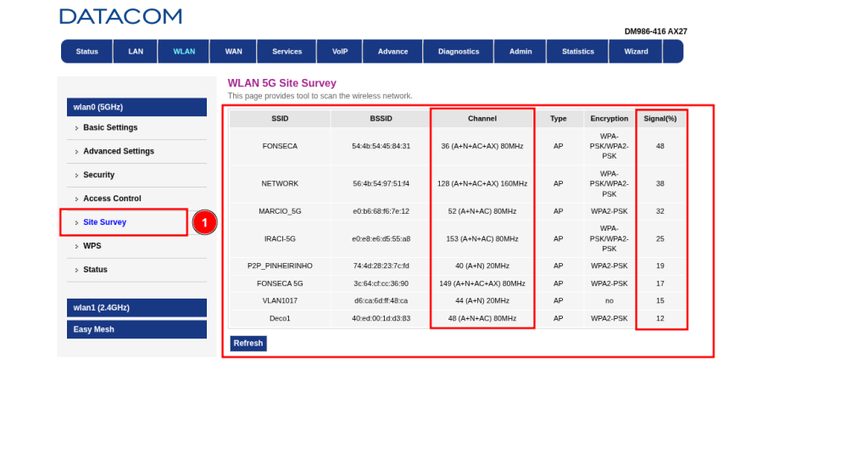The height and width of the screenshot is (459, 868).
Task: Select the Deco1 SSID cell
Action: 280,319
